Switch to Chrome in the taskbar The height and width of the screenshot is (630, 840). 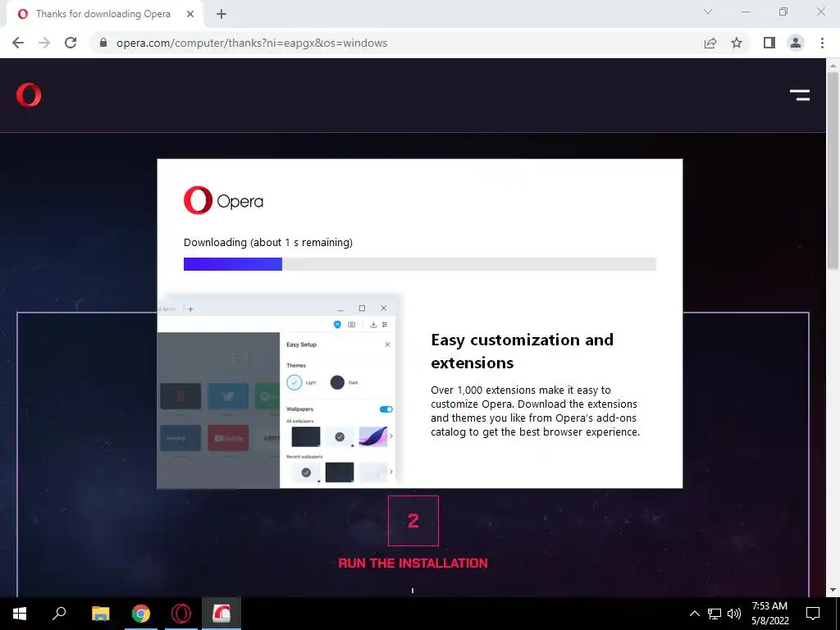[x=141, y=614]
